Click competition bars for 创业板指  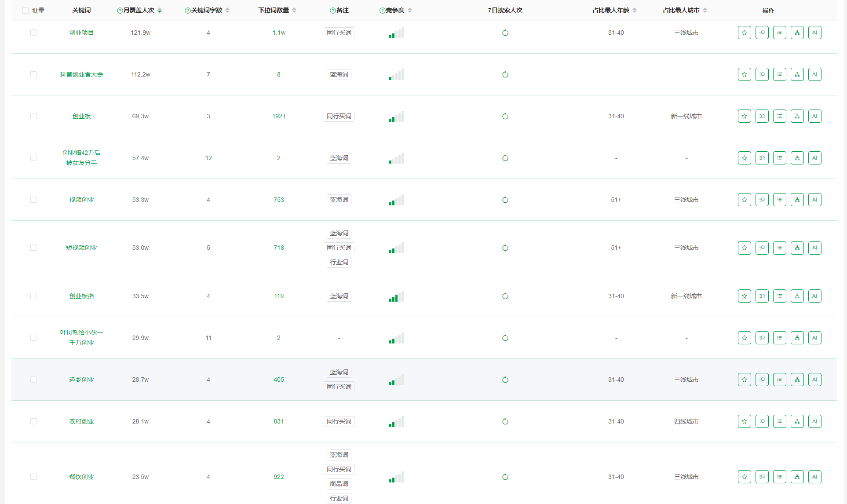[x=396, y=296]
